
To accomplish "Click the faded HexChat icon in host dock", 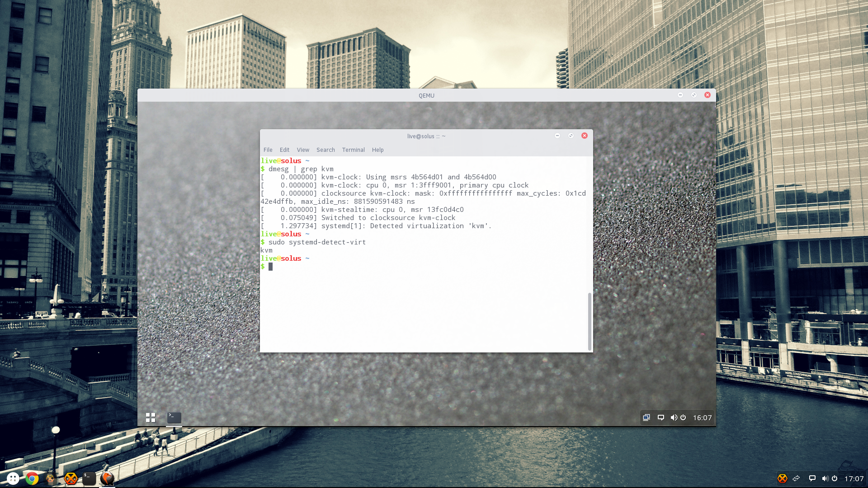I will (x=51, y=478).
